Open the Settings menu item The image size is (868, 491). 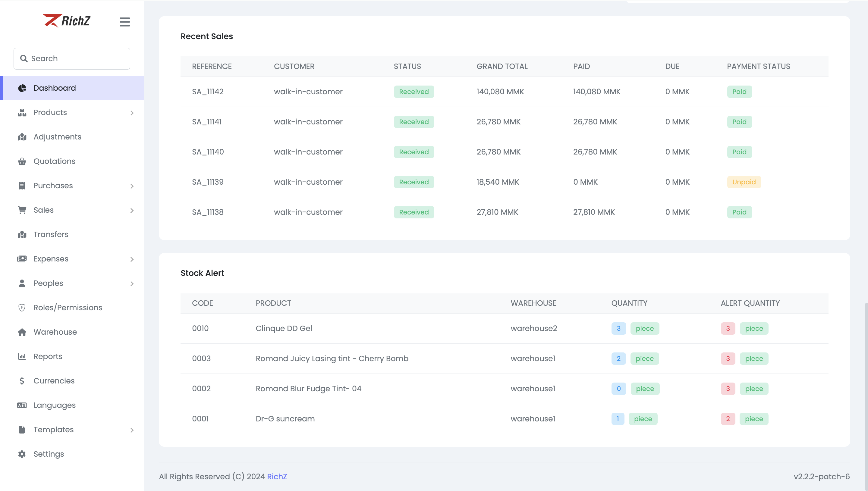(x=72, y=454)
